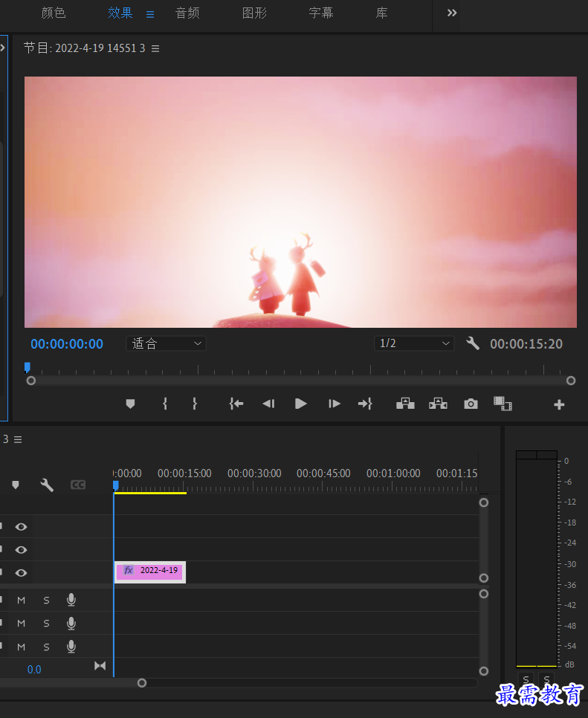Switch to the 效果 workspace tab
Image resolution: width=588 pixels, height=718 pixels.
coord(120,13)
